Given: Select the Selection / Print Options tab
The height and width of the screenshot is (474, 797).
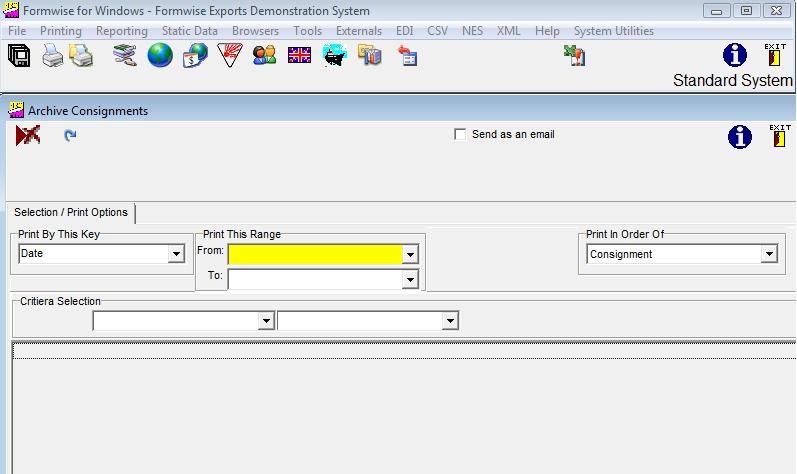Looking at the screenshot, I should coord(71,213).
